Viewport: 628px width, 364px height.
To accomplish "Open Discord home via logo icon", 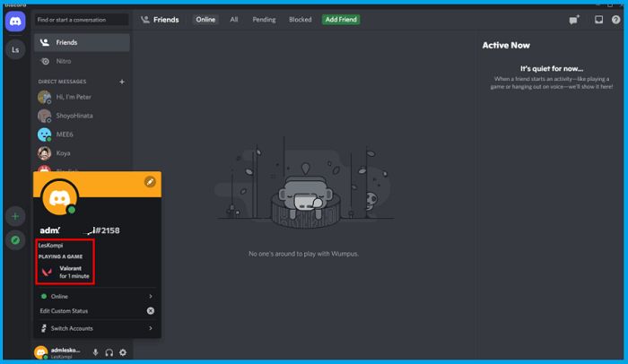I will coord(14,22).
